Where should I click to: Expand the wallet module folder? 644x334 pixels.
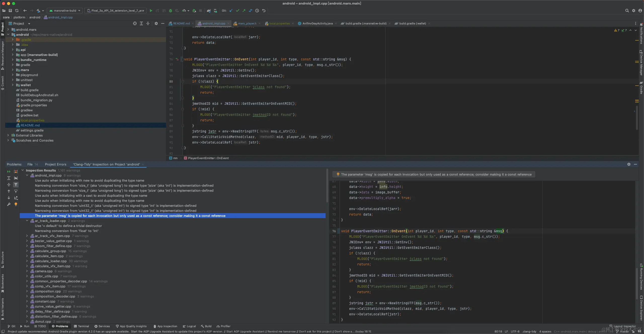13,85
